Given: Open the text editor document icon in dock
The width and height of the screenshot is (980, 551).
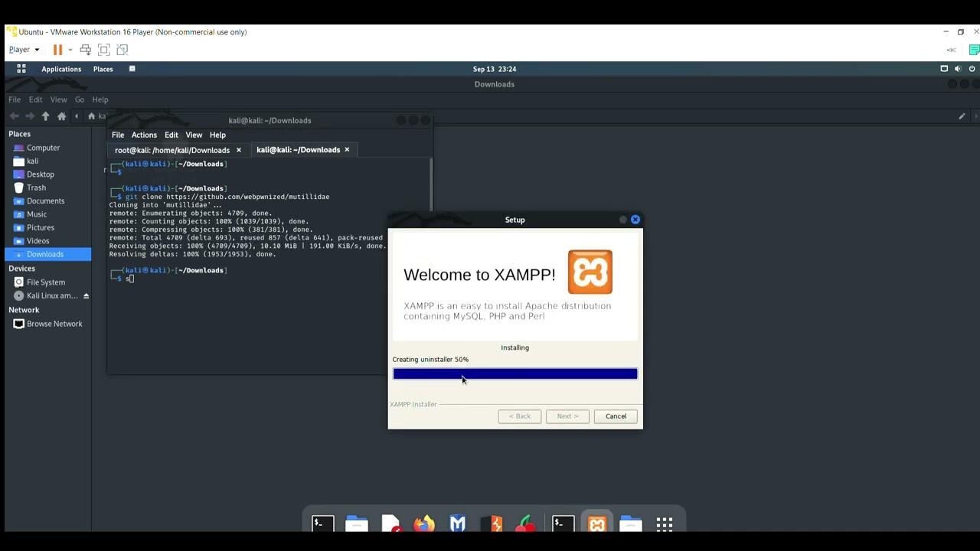Looking at the screenshot, I should [x=390, y=524].
